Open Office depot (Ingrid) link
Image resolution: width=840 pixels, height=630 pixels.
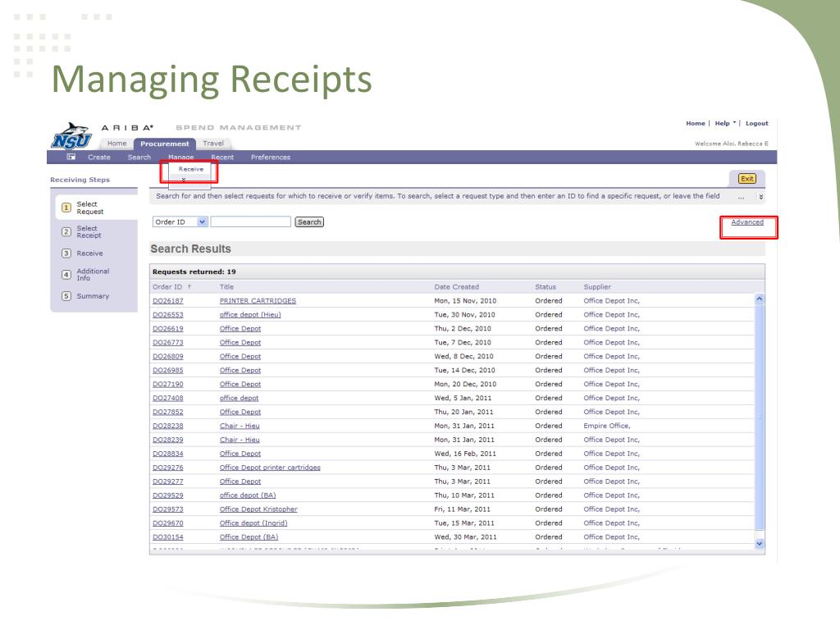pos(253,524)
